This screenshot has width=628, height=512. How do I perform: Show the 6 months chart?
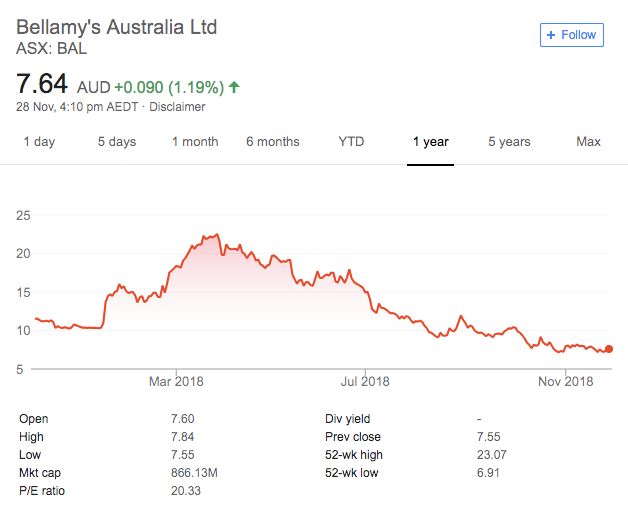[273, 142]
